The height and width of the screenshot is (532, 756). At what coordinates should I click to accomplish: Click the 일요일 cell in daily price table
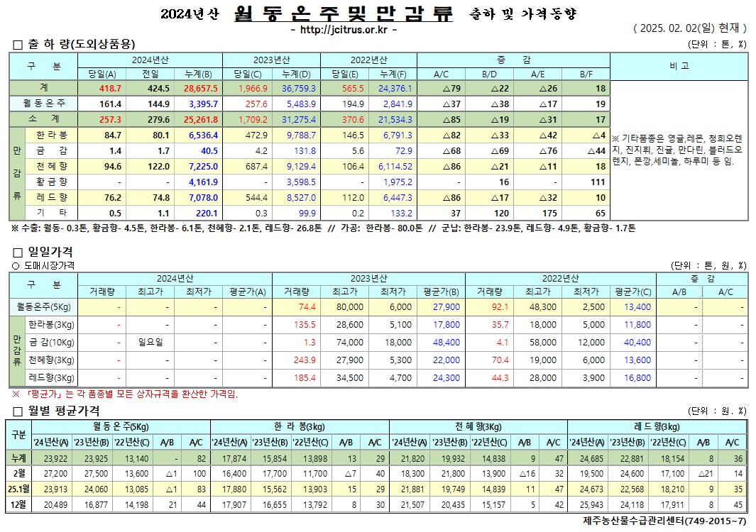pyautogui.click(x=150, y=342)
